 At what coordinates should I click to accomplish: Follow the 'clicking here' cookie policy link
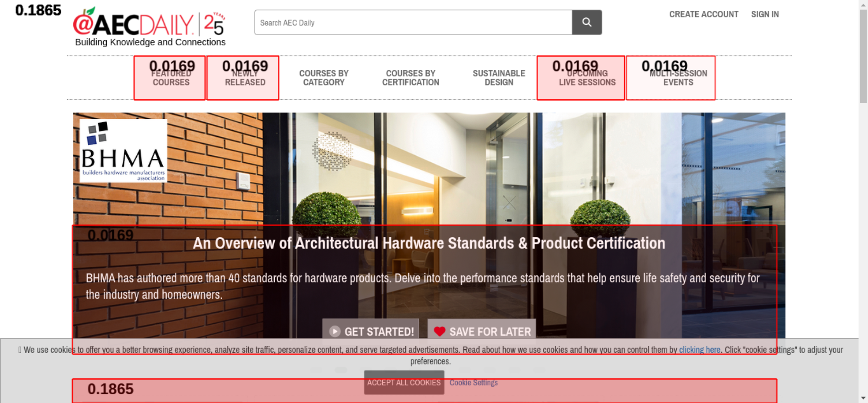click(x=699, y=350)
